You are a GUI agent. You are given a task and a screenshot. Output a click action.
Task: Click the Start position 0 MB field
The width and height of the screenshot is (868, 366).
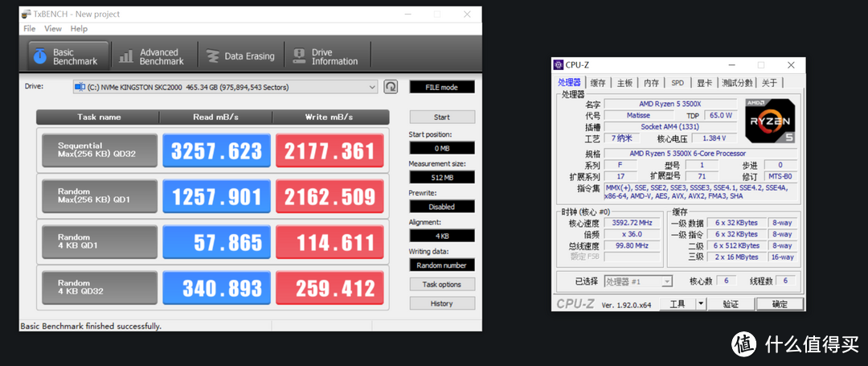(x=442, y=148)
